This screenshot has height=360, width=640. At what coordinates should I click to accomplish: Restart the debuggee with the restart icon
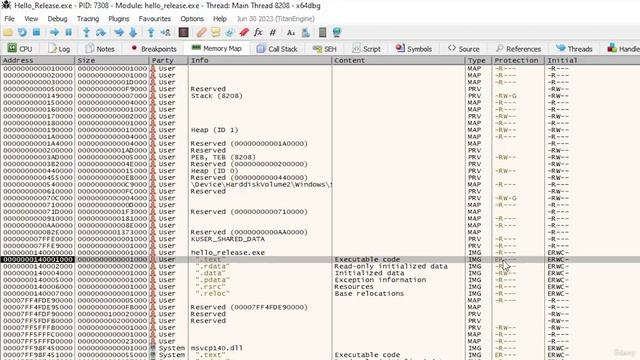click(x=22, y=32)
